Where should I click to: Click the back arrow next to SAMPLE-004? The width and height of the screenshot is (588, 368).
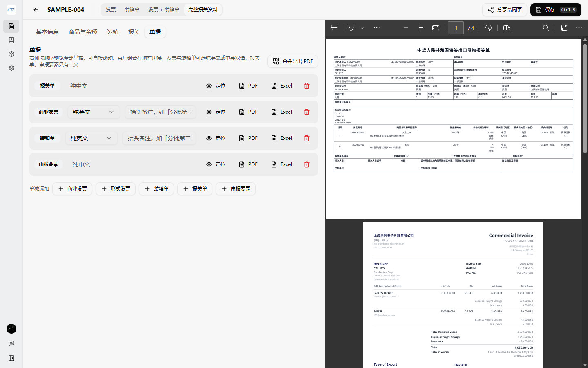tap(36, 10)
